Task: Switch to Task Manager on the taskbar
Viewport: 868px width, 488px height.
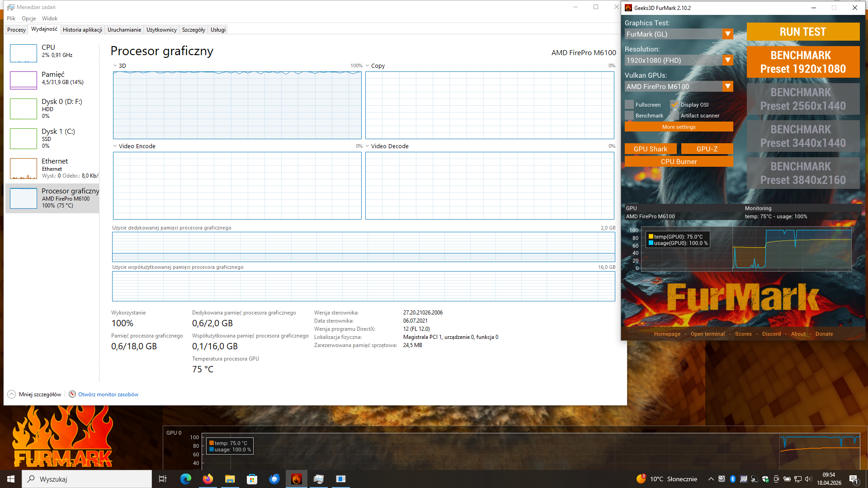Action: pyautogui.click(x=318, y=479)
